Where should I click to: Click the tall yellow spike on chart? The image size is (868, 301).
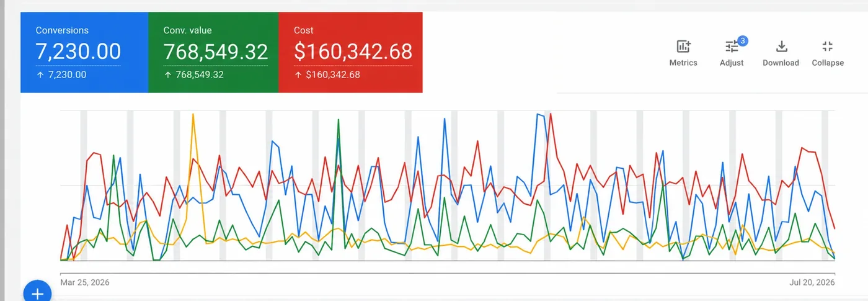click(x=193, y=115)
